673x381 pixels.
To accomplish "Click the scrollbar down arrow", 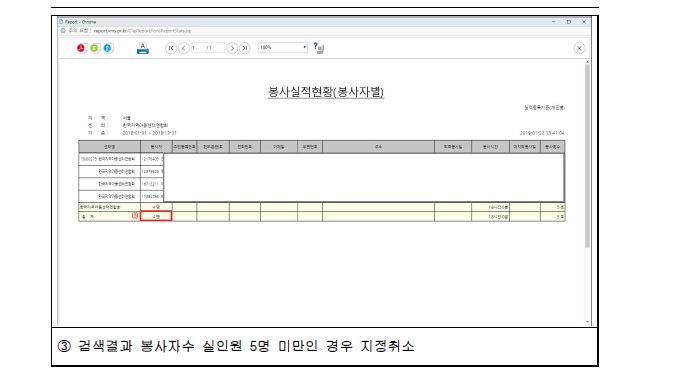I will point(587,322).
